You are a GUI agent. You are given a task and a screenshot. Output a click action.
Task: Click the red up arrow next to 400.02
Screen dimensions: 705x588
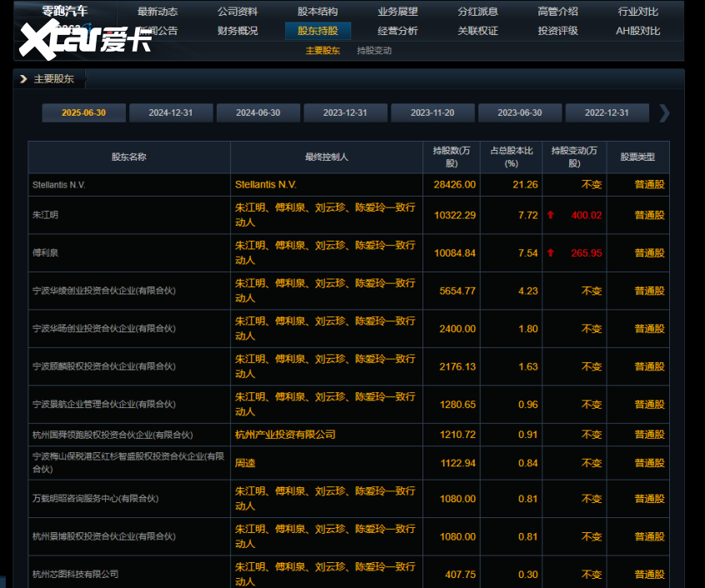(x=550, y=215)
